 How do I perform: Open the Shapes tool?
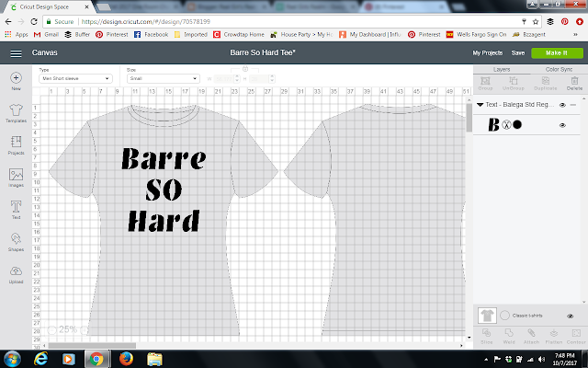coord(16,242)
